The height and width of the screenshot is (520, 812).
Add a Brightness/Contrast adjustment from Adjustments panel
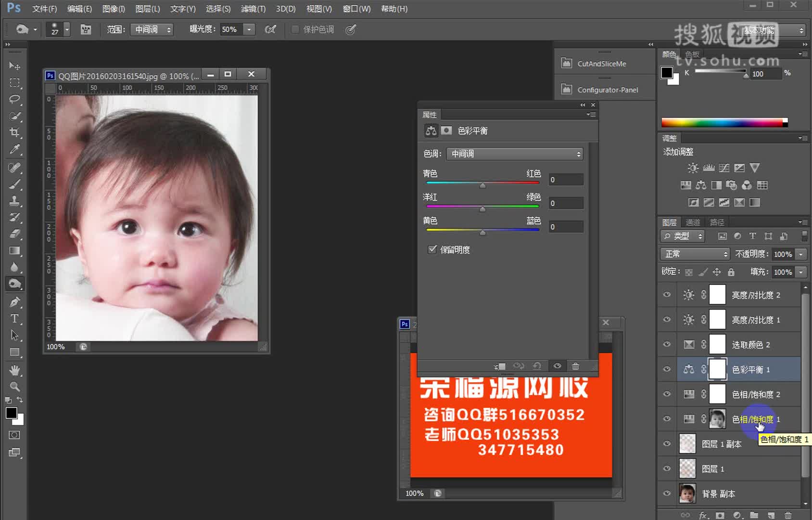[693, 168]
